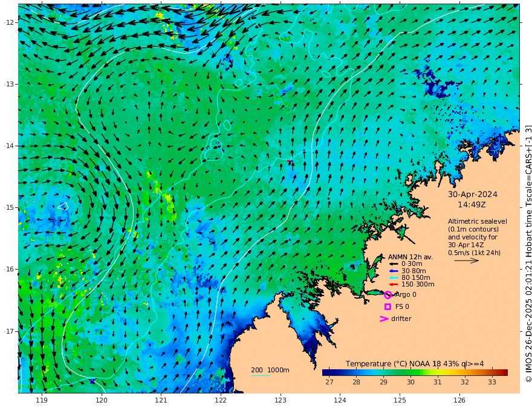Screen dimensions: 532x411
Task: Select the magenta Argo circle marker
Action: click(388, 295)
